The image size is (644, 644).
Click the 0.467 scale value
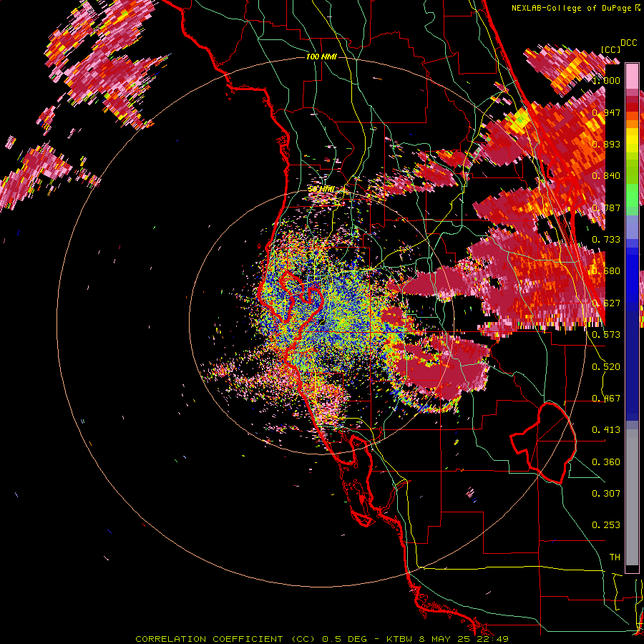coord(606,399)
